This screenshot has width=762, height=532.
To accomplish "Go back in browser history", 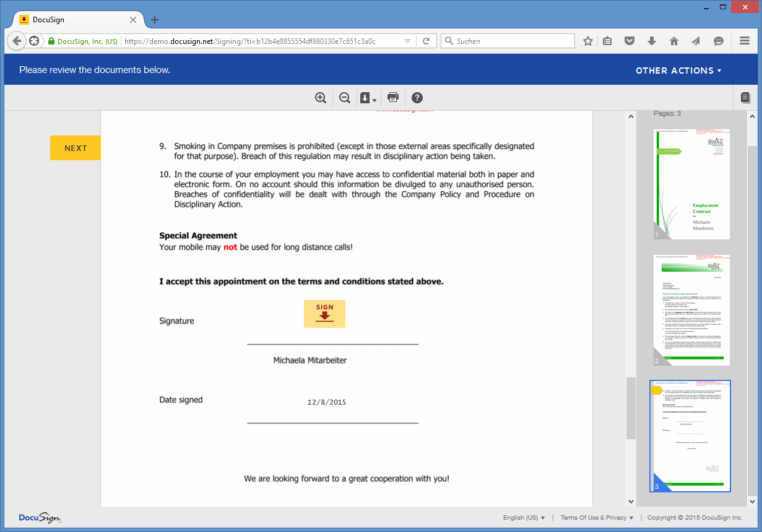I will point(17,41).
